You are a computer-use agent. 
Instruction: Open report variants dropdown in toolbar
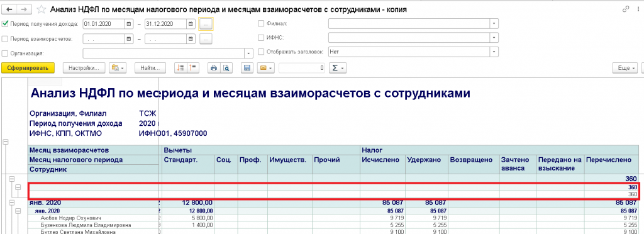pos(118,68)
